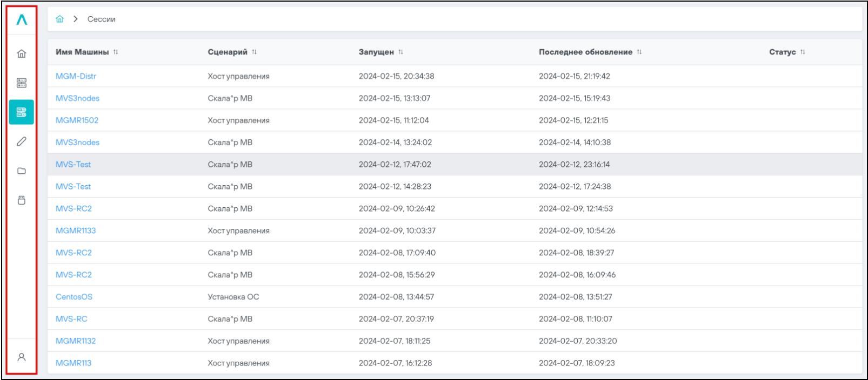Image resolution: width=868 pixels, height=380 pixels.
Task: Sort the table by Запущен column
Action: pos(400,52)
